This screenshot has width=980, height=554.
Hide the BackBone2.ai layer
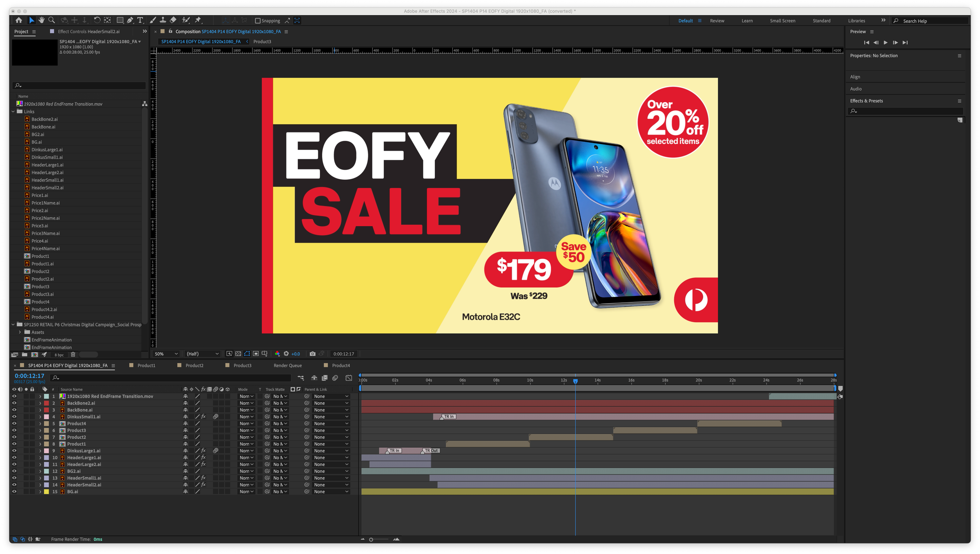click(14, 403)
